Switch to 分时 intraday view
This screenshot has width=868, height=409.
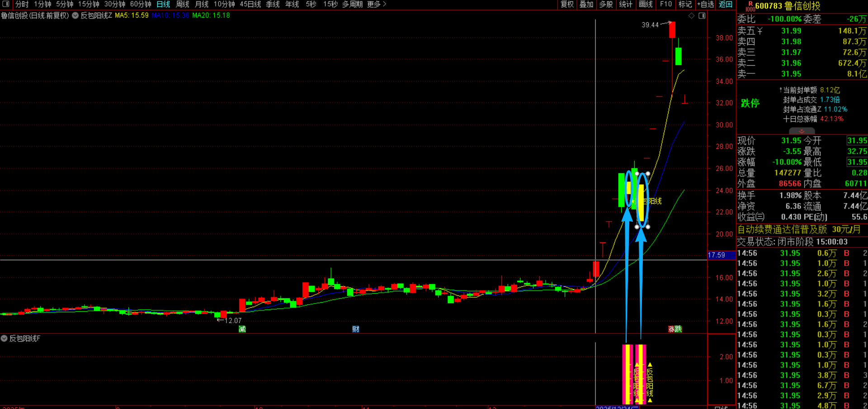(22, 4)
